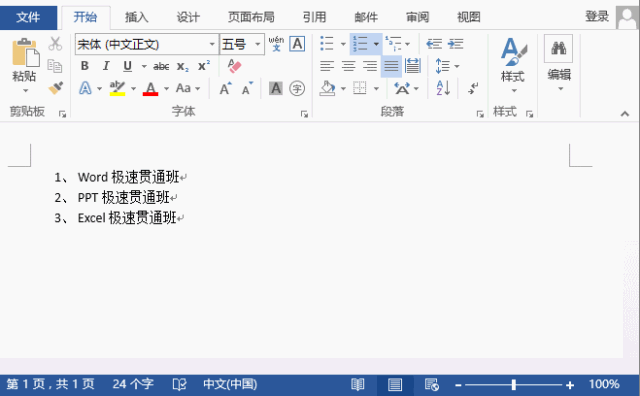Click the page count 第 1 页 status
Image resolution: width=640 pixels, height=396 pixels.
pos(50,384)
